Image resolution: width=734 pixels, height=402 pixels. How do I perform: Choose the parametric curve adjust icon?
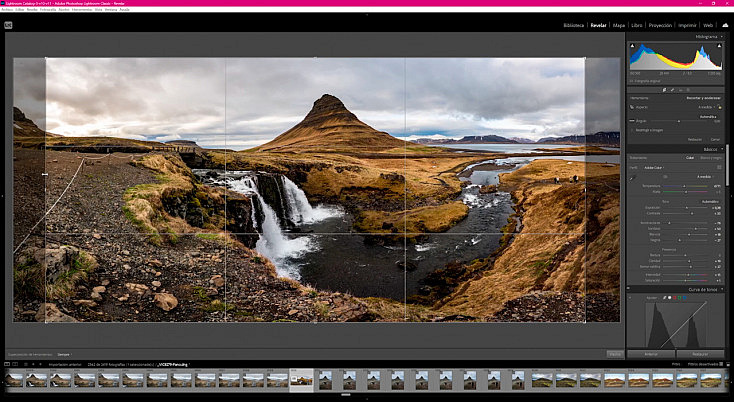pos(665,298)
